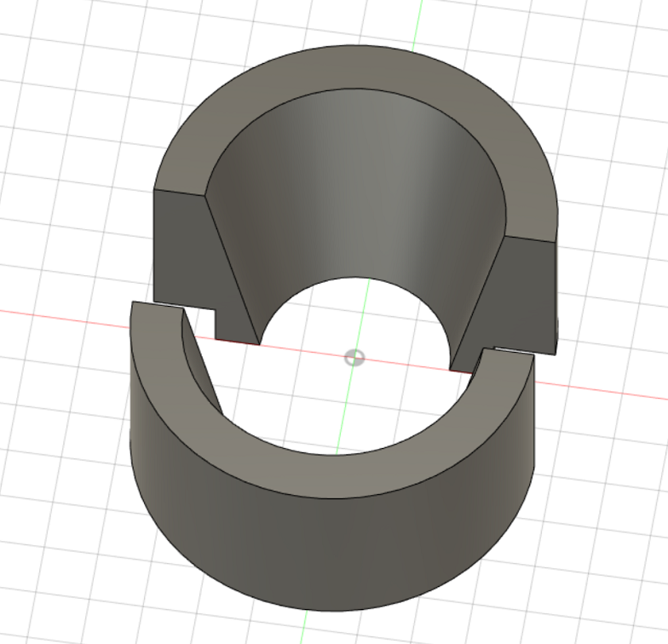Select the origin point at the grid center
668x644 pixels.
(x=354, y=358)
